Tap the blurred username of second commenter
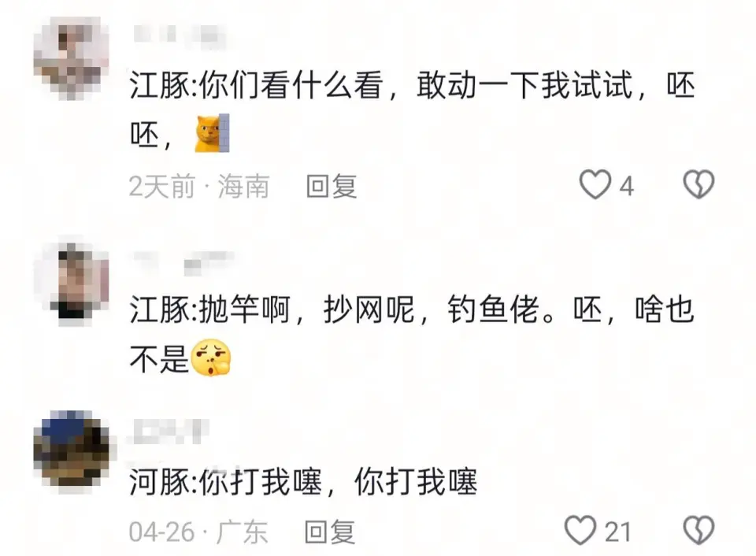This screenshot has width=756, height=556. point(183,263)
